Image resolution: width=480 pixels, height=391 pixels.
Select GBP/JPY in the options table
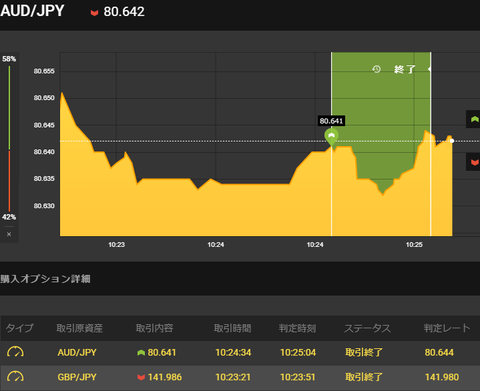[77, 377]
